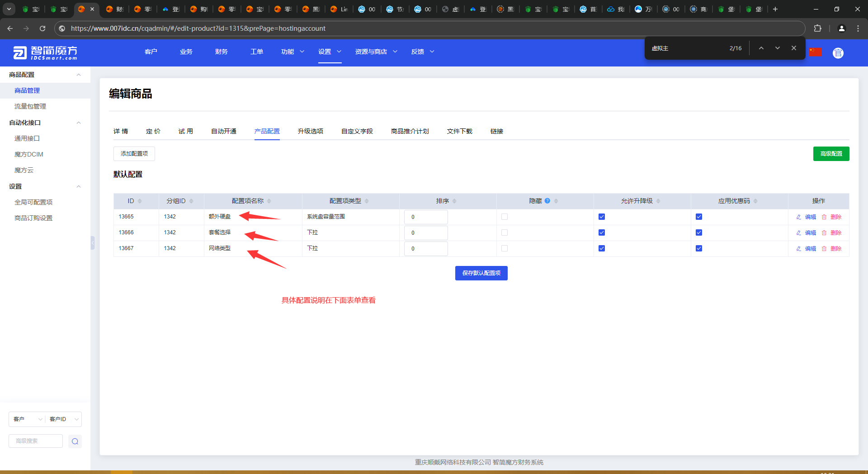Switch to the 升级选项 tab
This screenshot has width=868, height=474.
311,131
